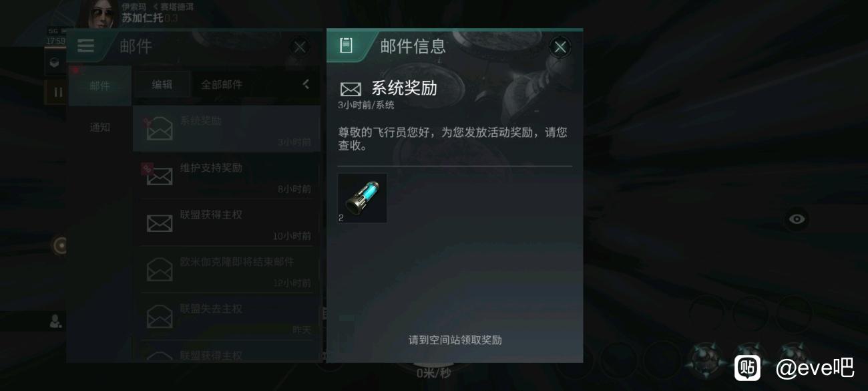Toggle the eye visibility icon on right

[x=797, y=219]
